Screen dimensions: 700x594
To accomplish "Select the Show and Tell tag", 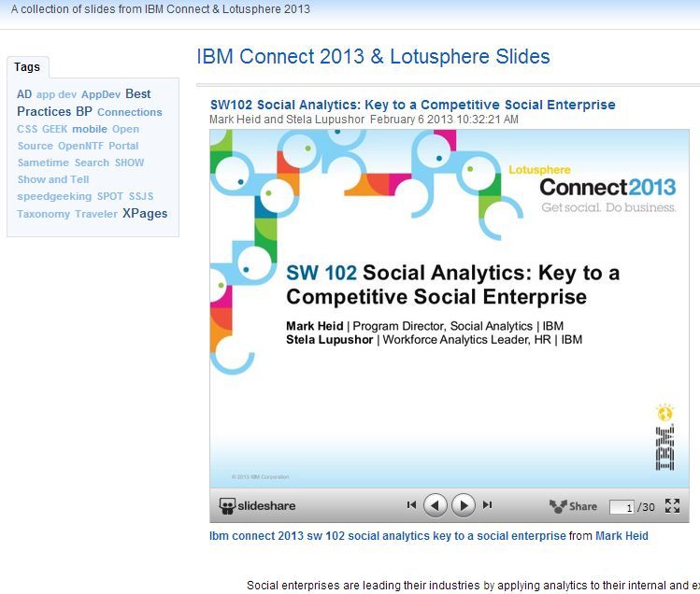I will 53,179.
